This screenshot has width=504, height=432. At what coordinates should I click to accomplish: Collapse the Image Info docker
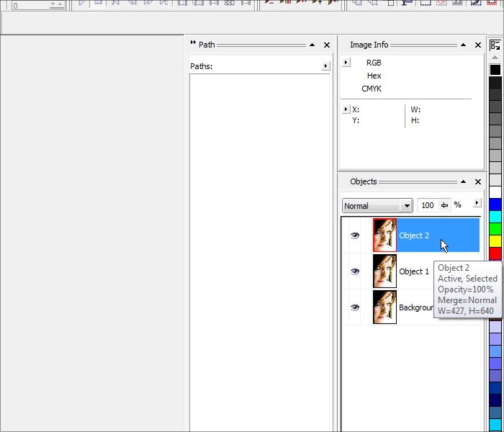[463, 45]
